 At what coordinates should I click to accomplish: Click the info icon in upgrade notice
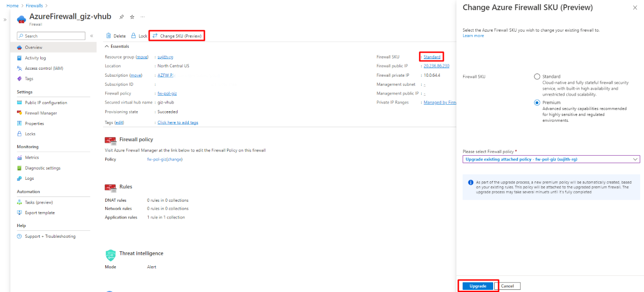point(471,182)
